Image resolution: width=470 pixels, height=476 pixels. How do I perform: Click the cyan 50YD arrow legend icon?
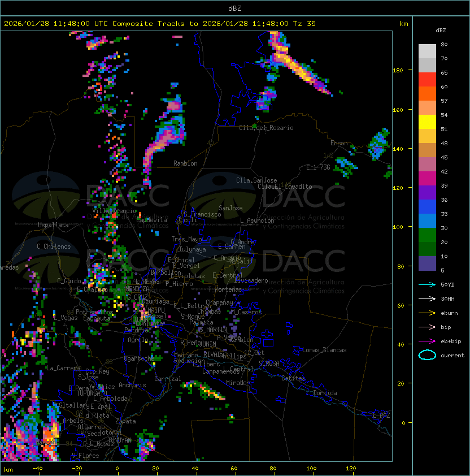pos(427,284)
